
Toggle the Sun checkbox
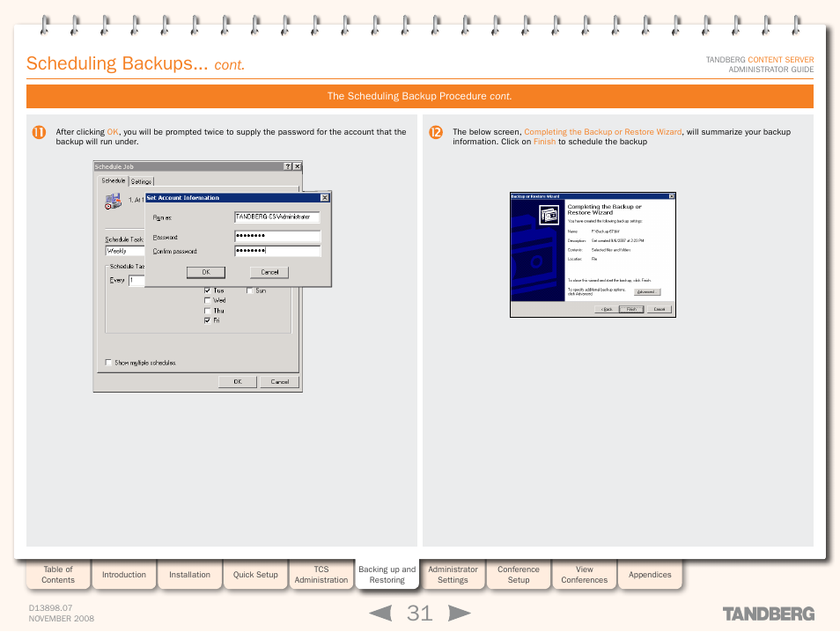point(250,290)
